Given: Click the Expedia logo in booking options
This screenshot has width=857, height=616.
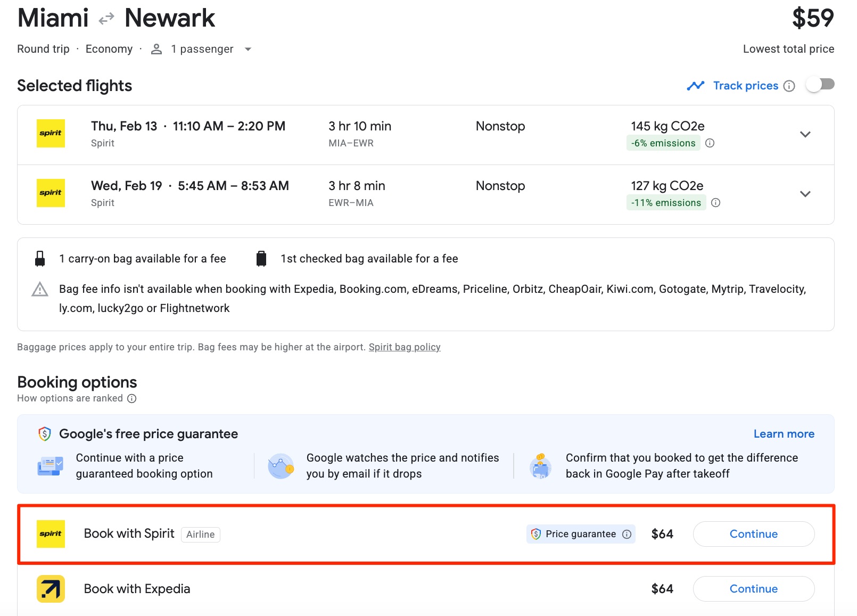Looking at the screenshot, I should pyautogui.click(x=50, y=589).
